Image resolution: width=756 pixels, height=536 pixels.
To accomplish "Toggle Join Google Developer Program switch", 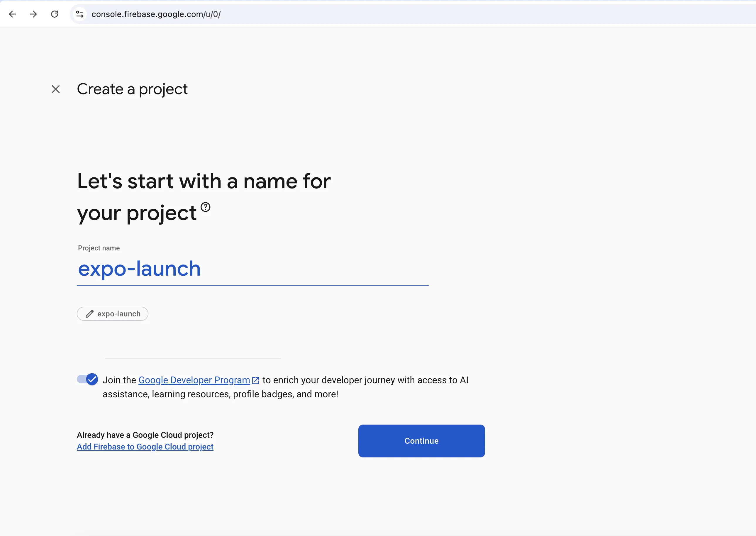I will [x=87, y=379].
